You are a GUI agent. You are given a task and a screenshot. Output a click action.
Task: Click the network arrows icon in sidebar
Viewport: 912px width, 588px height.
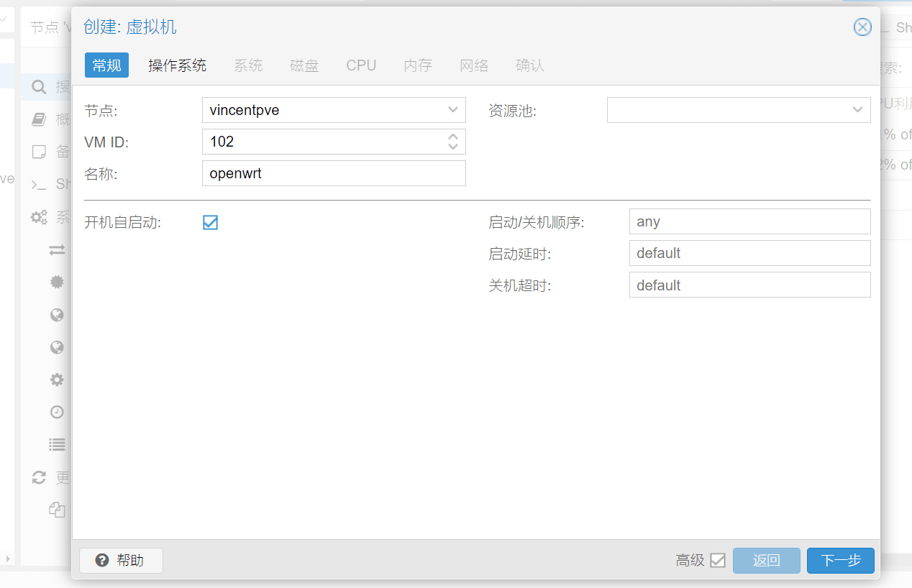coord(57,250)
